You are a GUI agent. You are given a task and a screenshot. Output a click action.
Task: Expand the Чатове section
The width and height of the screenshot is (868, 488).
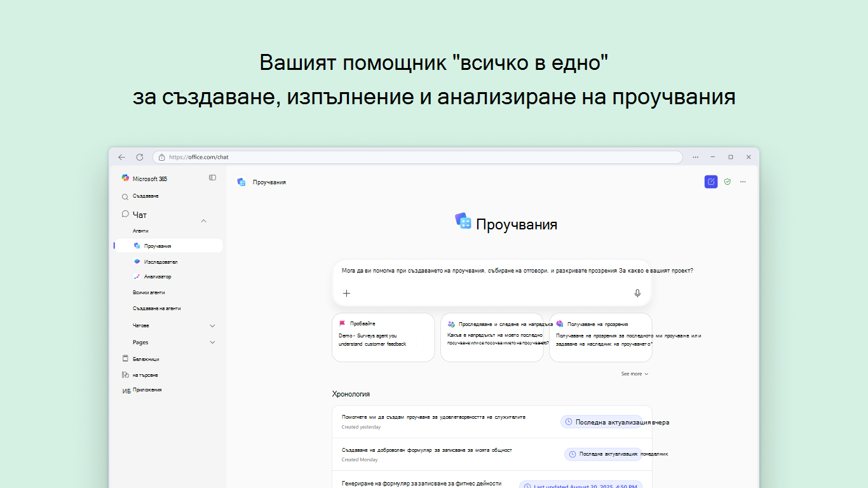pyautogui.click(x=212, y=325)
